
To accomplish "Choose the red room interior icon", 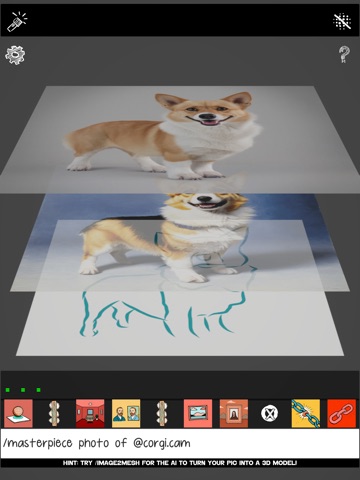I will [x=90, y=413].
